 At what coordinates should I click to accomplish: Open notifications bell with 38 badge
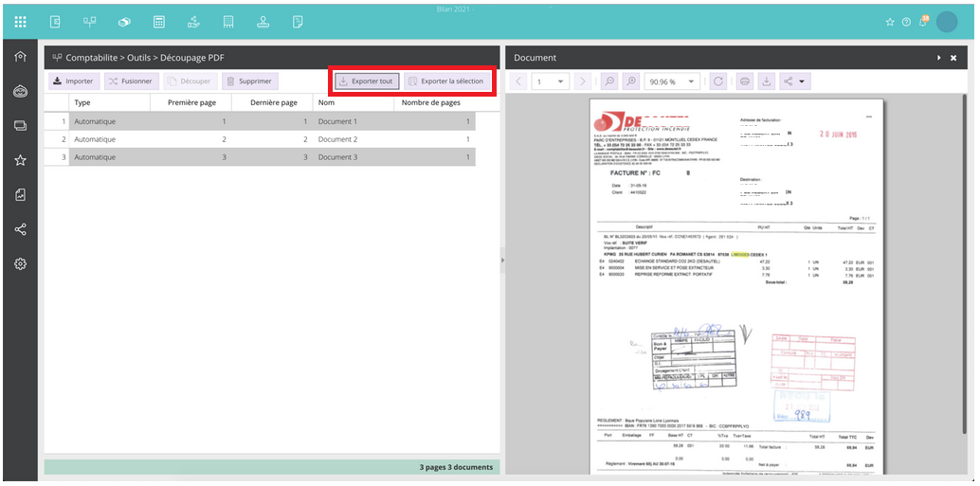click(923, 21)
